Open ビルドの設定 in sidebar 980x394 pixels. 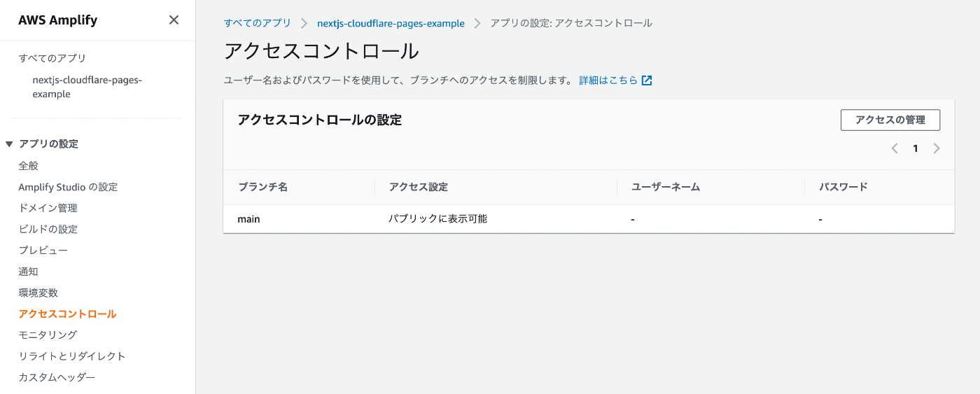(x=48, y=229)
